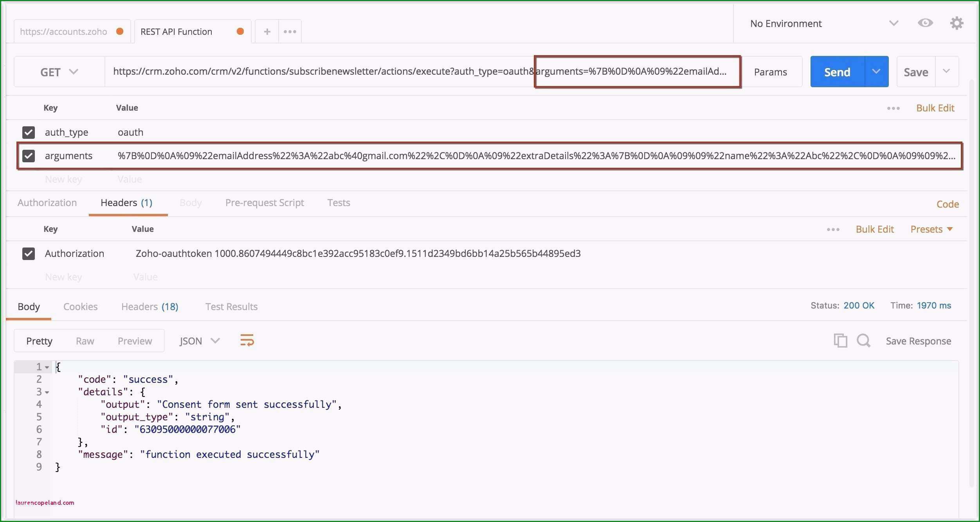
Task: Expand the Send button dropdown arrow
Action: pyautogui.click(x=876, y=71)
